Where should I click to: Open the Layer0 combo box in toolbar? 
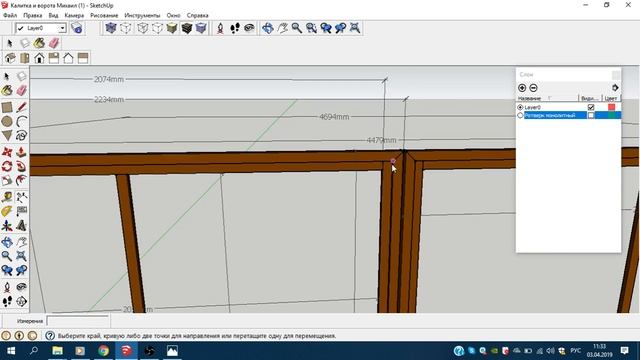point(41,28)
